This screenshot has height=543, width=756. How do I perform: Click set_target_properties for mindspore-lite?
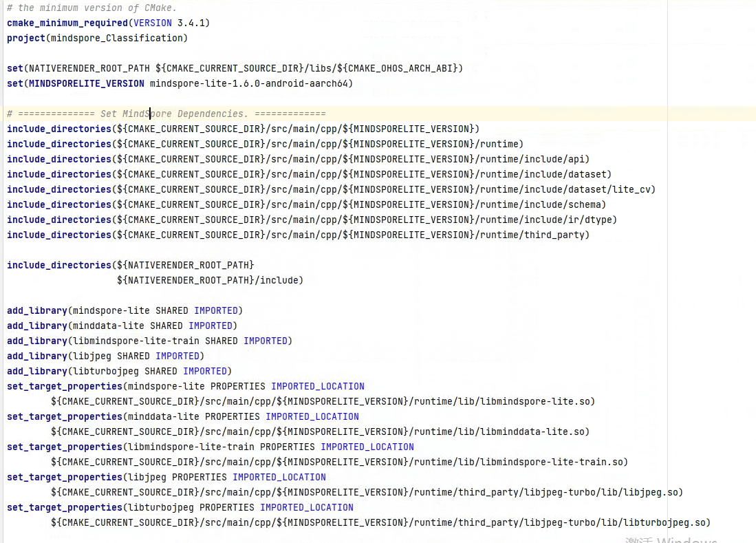186,386
